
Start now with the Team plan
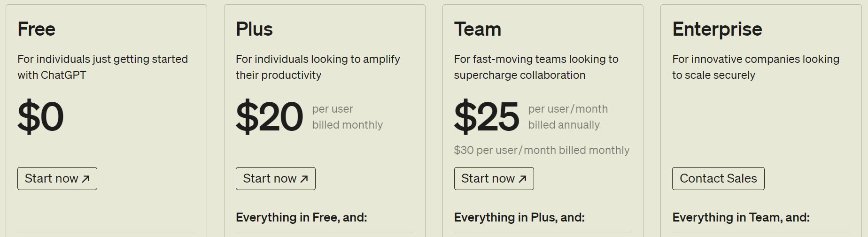pyautogui.click(x=494, y=179)
